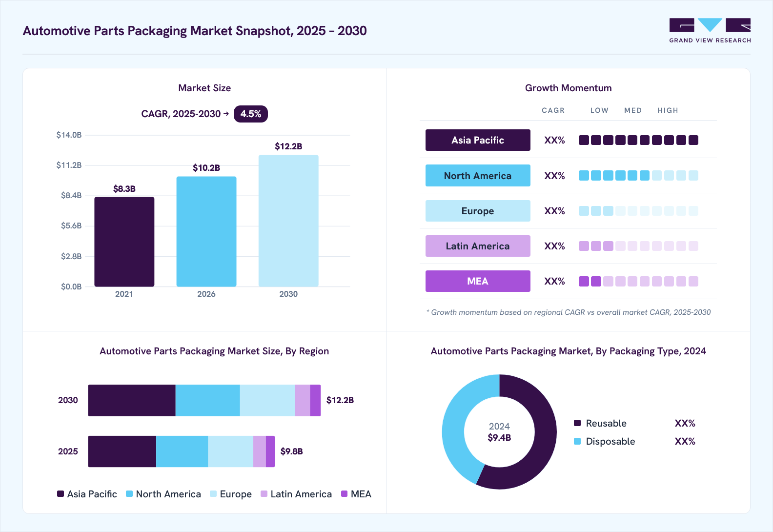Click the MEA growth momentum indicator squares

point(638,281)
